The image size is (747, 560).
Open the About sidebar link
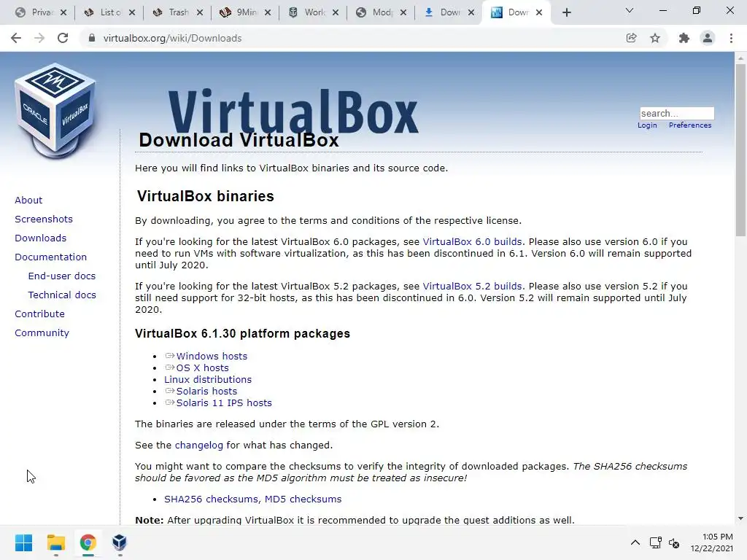tap(28, 200)
